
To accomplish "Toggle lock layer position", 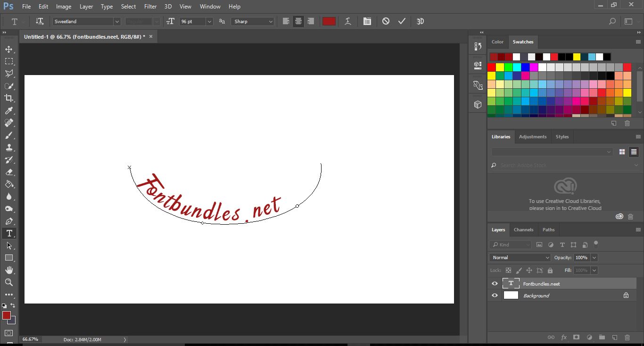I will click(529, 270).
